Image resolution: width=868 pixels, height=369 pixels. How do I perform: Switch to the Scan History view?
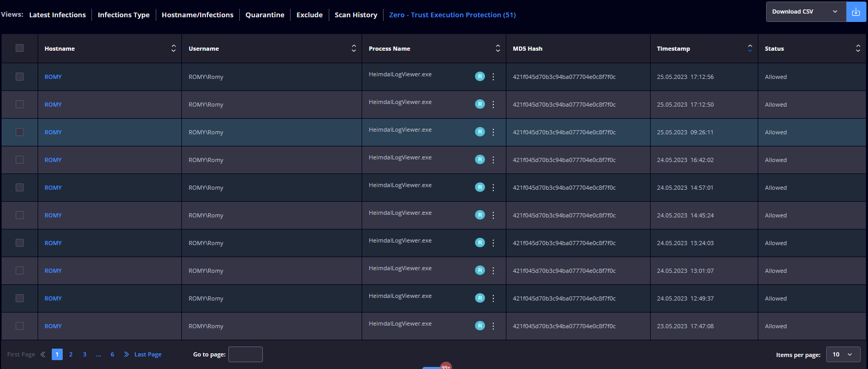click(356, 15)
